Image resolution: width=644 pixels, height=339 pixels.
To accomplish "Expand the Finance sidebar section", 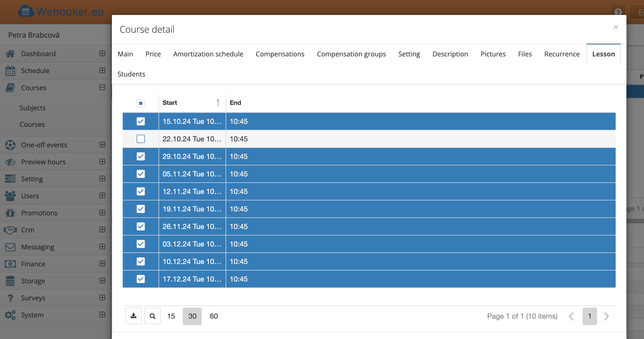I will click(102, 264).
